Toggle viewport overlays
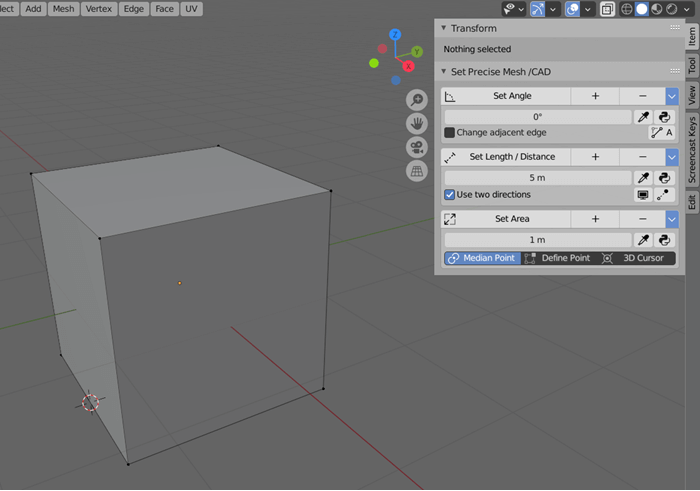 click(x=572, y=9)
